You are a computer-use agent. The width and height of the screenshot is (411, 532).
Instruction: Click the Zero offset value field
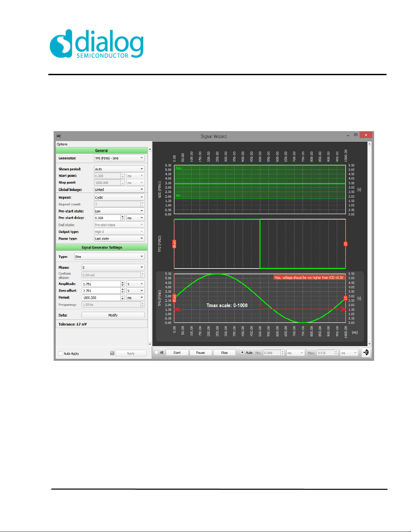101,291
